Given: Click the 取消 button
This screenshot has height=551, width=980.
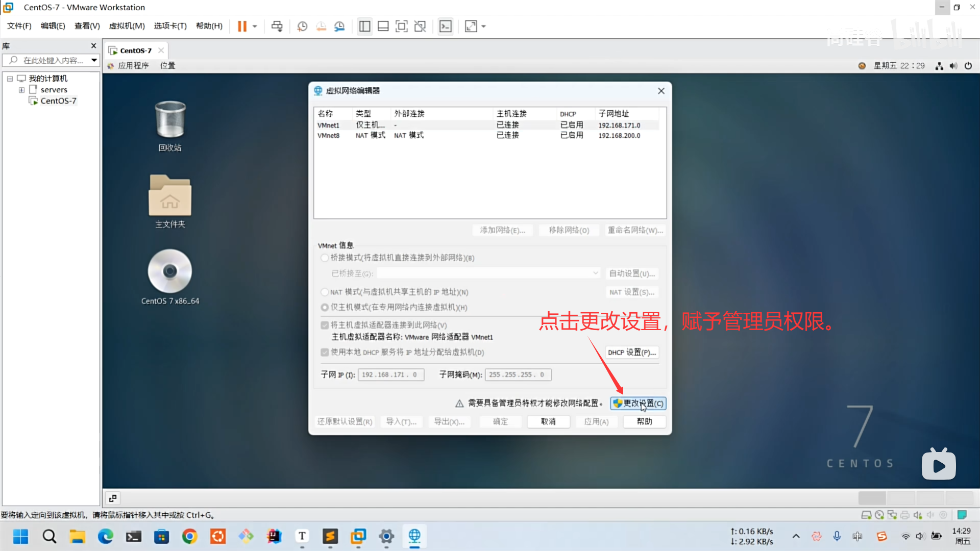Looking at the screenshot, I should [x=548, y=421].
